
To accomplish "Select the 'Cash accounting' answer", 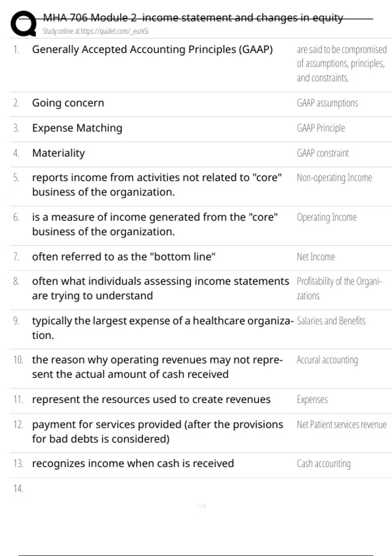I will point(324,463).
